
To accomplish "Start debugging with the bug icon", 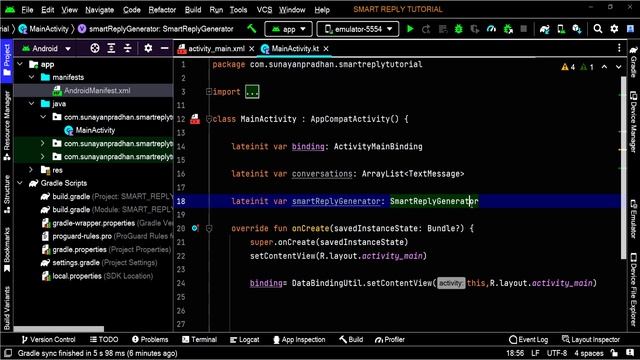I will pyautogui.click(x=459, y=29).
